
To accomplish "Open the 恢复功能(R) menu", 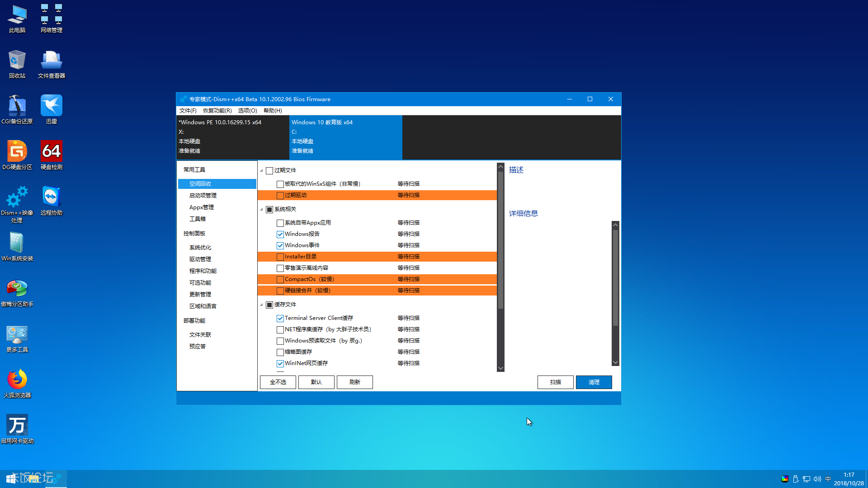I will pos(217,111).
